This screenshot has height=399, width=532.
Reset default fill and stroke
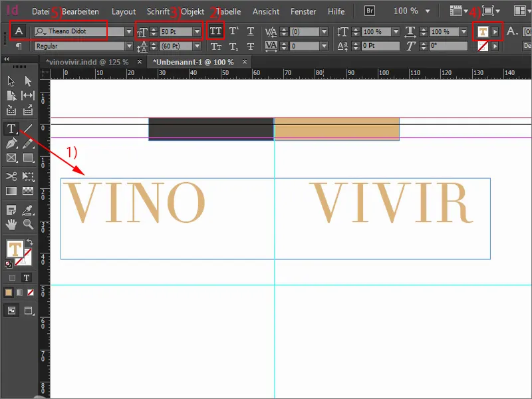tap(8, 264)
